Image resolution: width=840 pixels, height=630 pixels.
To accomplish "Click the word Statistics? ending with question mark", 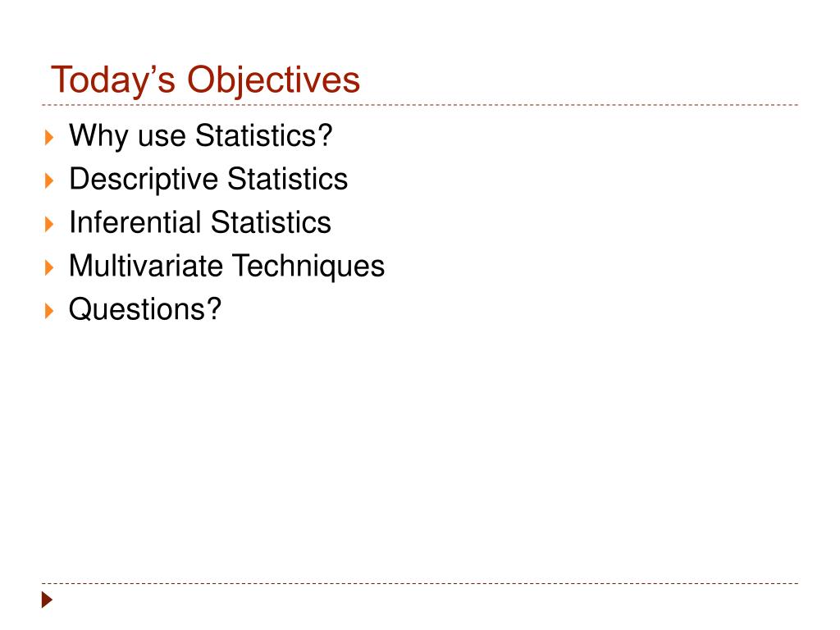I will pyautogui.click(x=263, y=135).
